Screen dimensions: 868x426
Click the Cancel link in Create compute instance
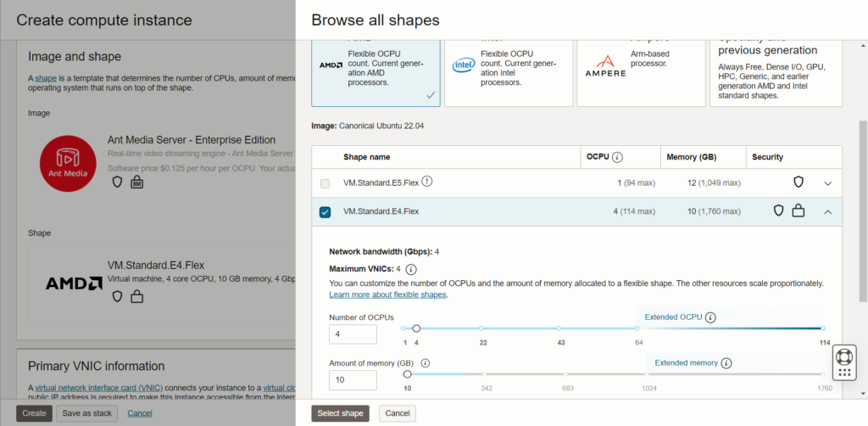[x=140, y=413]
